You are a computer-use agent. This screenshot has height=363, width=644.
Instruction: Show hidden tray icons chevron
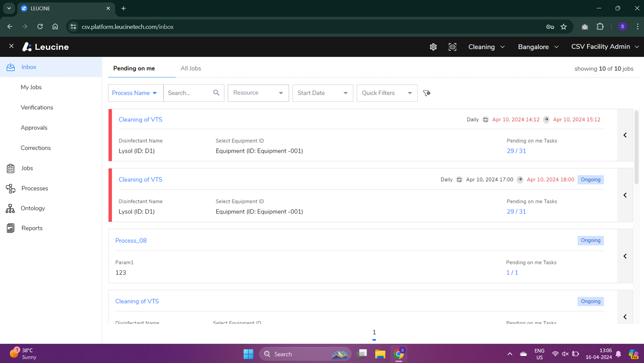(x=509, y=354)
